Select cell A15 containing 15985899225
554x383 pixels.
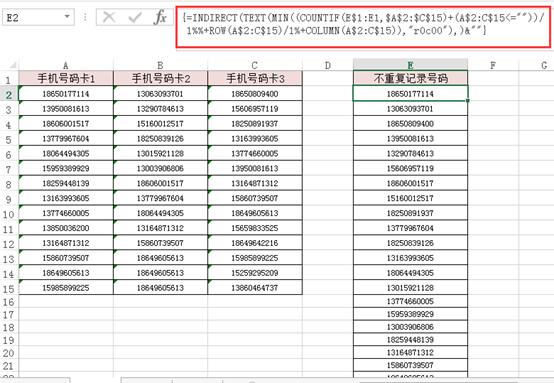click(66, 288)
